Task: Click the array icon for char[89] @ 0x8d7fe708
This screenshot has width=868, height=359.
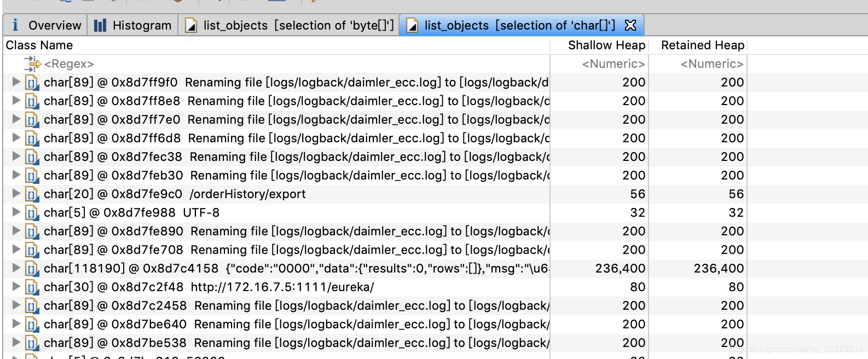Action: click(x=32, y=250)
